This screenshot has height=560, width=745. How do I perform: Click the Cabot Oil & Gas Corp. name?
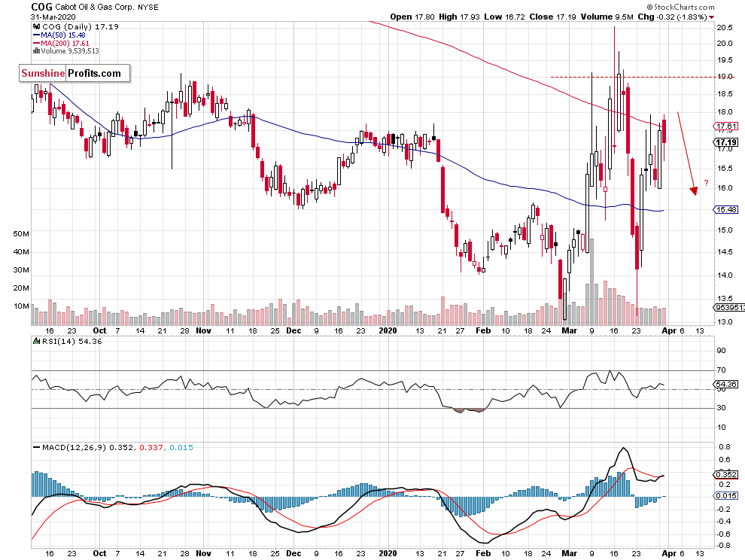coord(95,7)
